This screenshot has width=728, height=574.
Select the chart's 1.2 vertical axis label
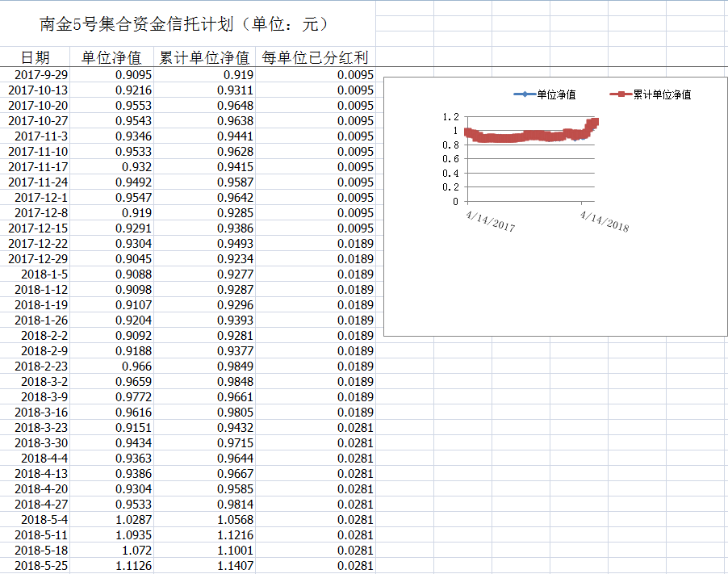[450, 116]
